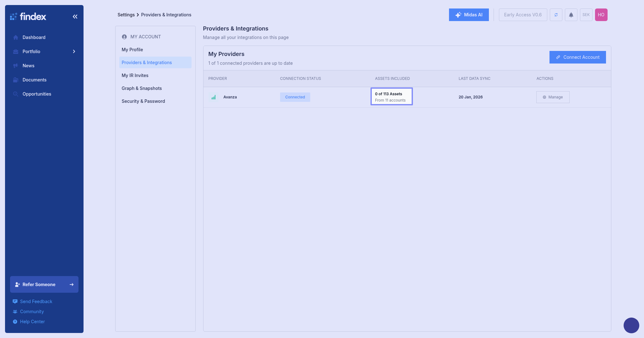Click the findex logo icon
This screenshot has width=644, height=338.
(x=13, y=16)
